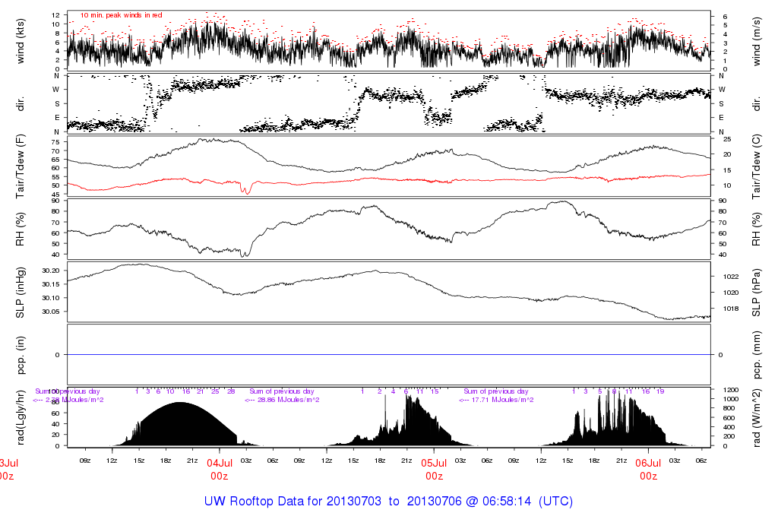Select the 'SLP (inHg)' axis label
This screenshot has width=778, height=532.
coord(21,293)
